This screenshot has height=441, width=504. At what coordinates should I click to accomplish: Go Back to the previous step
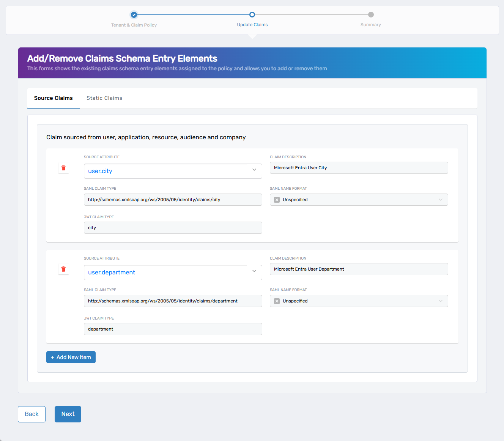click(31, 414)
